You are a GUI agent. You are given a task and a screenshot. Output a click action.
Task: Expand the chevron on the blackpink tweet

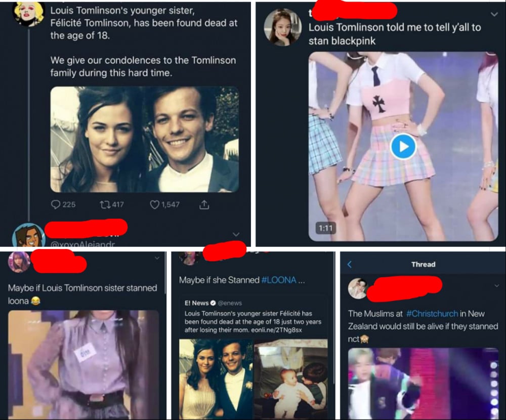494,14
